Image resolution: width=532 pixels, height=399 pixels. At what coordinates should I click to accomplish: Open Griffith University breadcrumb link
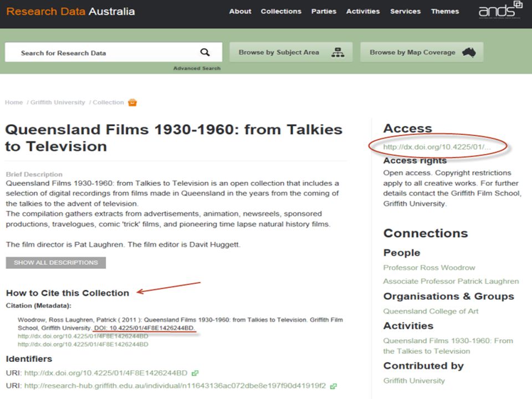point(58,102)
